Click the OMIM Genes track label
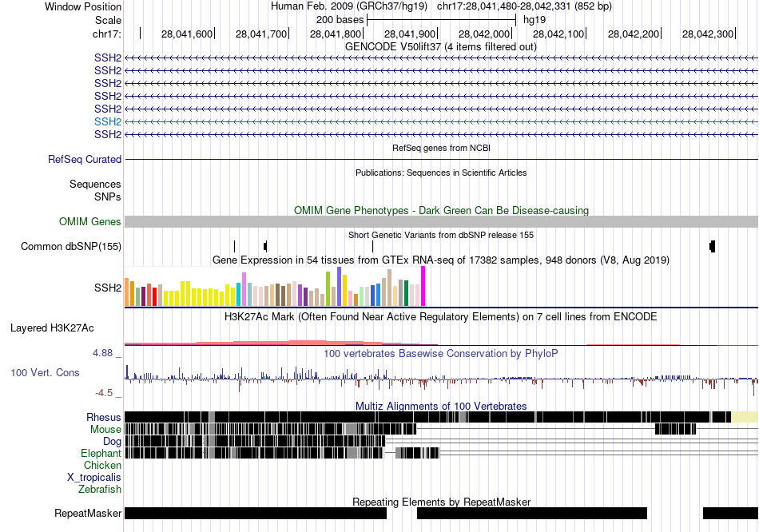The height and width of the screenshot is (532, 759). pos(90,222)
